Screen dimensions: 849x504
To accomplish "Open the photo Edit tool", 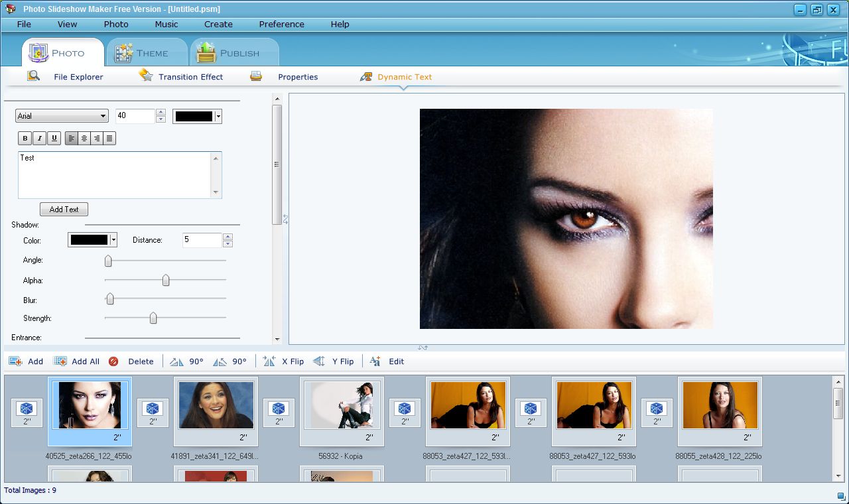I will (387, 361).
